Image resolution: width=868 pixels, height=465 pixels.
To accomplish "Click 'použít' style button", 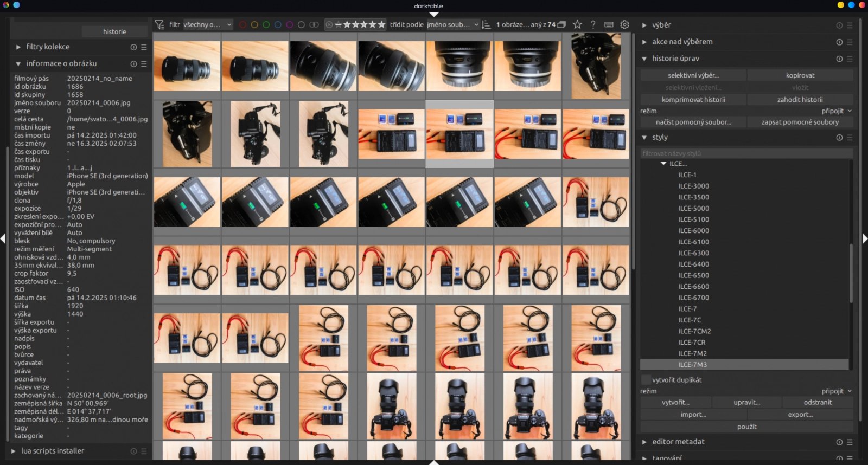I will (746, 427).
